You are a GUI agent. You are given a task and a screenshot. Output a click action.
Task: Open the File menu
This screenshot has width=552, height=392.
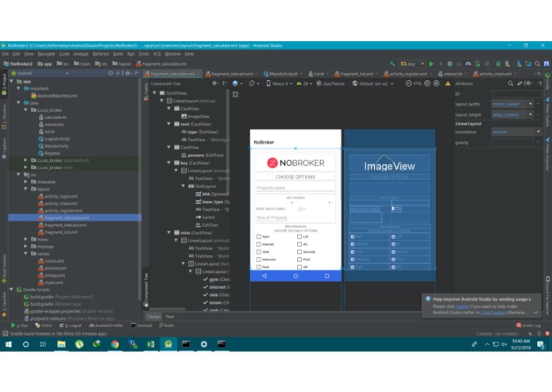(6, 54)
